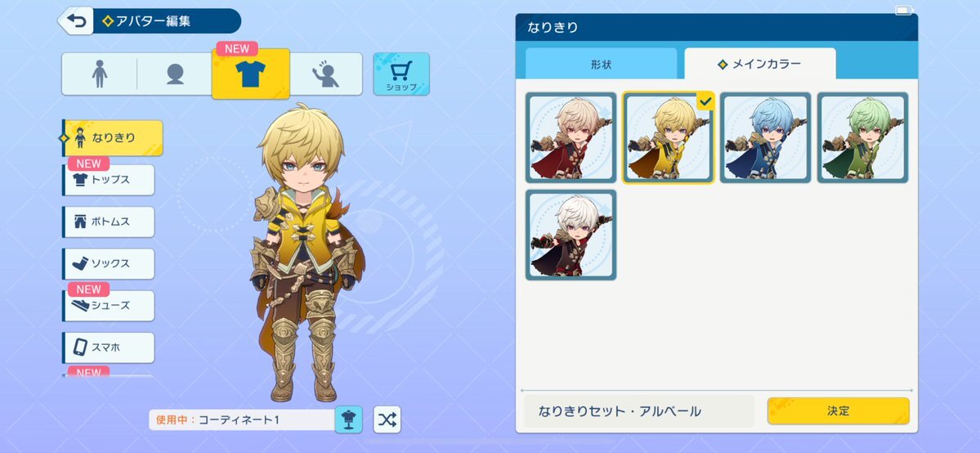Switch to the メインカラー tab
Image resolution: width=980 pixels, height=453 pixels.
(x=760, y=64)
